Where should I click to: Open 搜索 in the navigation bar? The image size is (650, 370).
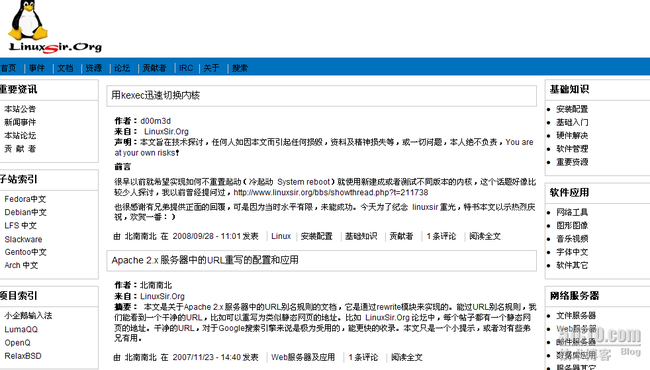[x=240, y=68]
